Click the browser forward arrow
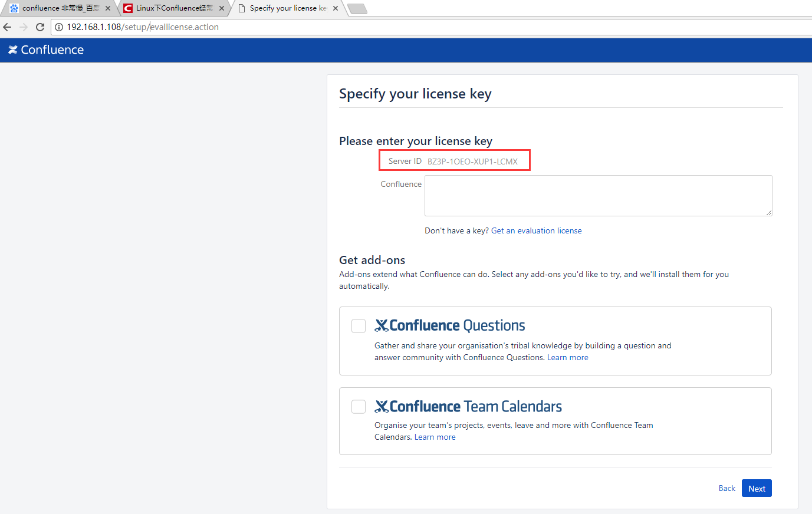 click(24, 27)
